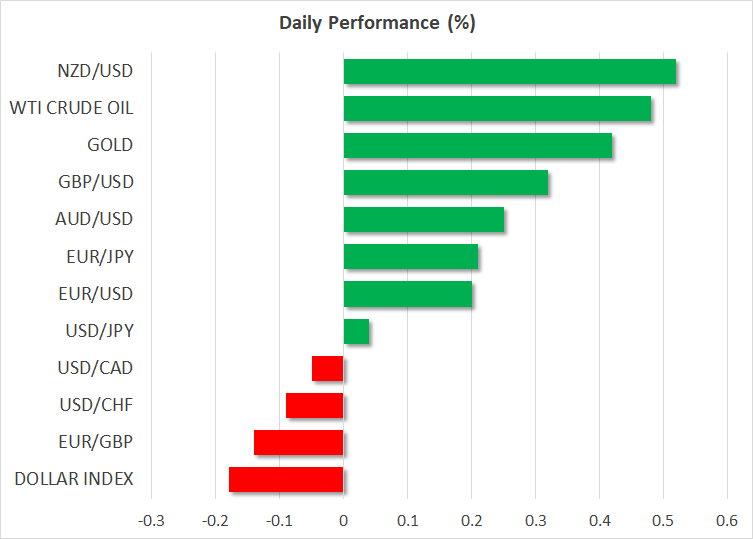Screen dimensions: 753x539
Task: Click the 0 value on horizontal axis
Action: (x=343, y=520)
